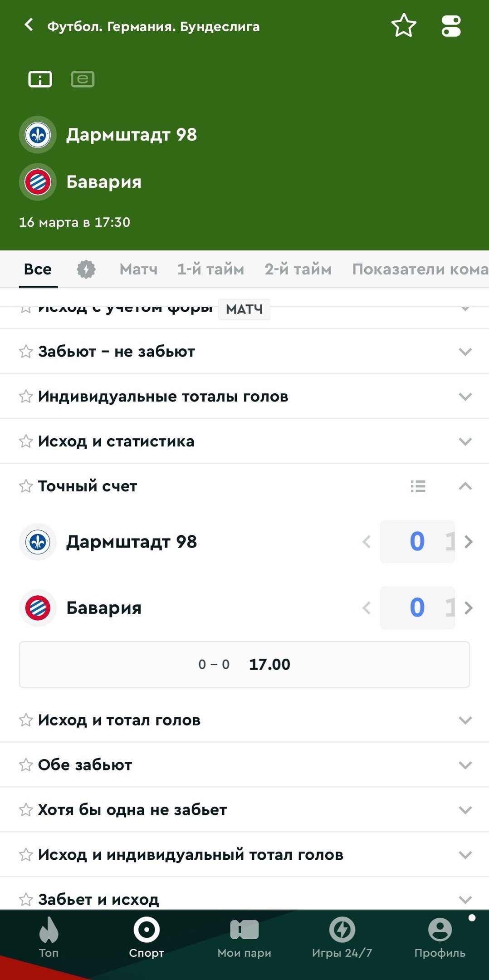Tap the back arrow in header
489x980 pixels.
coord(29,25)
